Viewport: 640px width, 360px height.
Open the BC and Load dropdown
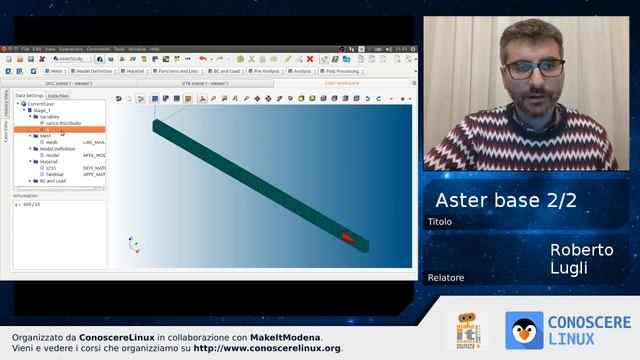tap(226, 71)
